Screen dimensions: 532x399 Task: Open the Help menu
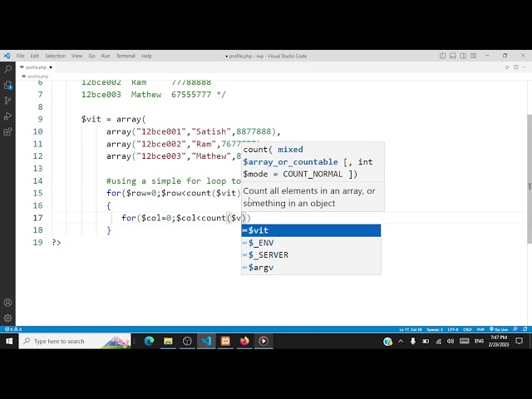point(146,56)
